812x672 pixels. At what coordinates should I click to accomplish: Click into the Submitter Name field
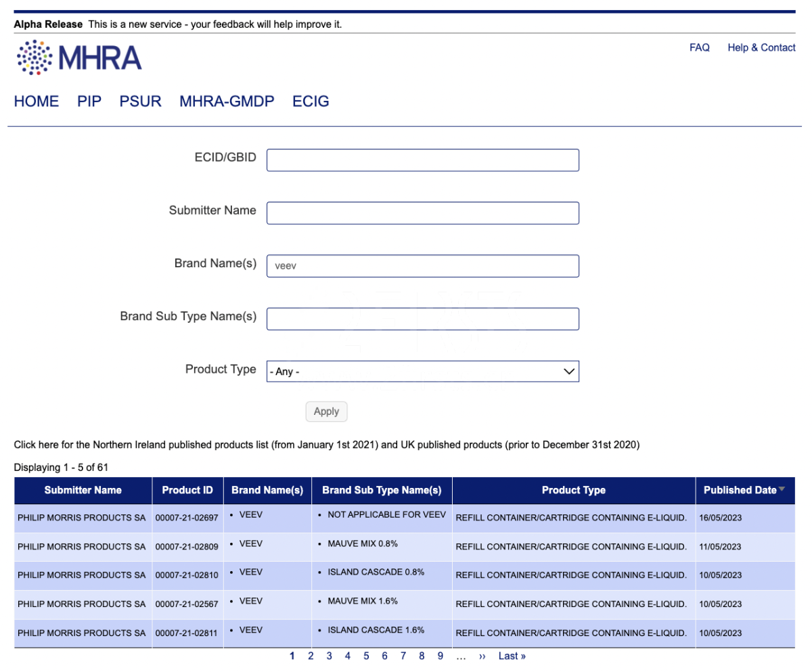[423, 213]
